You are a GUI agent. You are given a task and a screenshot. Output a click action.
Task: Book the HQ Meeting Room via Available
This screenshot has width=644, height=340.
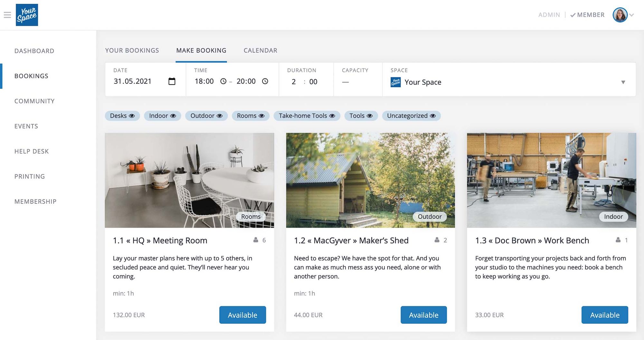click(x=242, y=315)
